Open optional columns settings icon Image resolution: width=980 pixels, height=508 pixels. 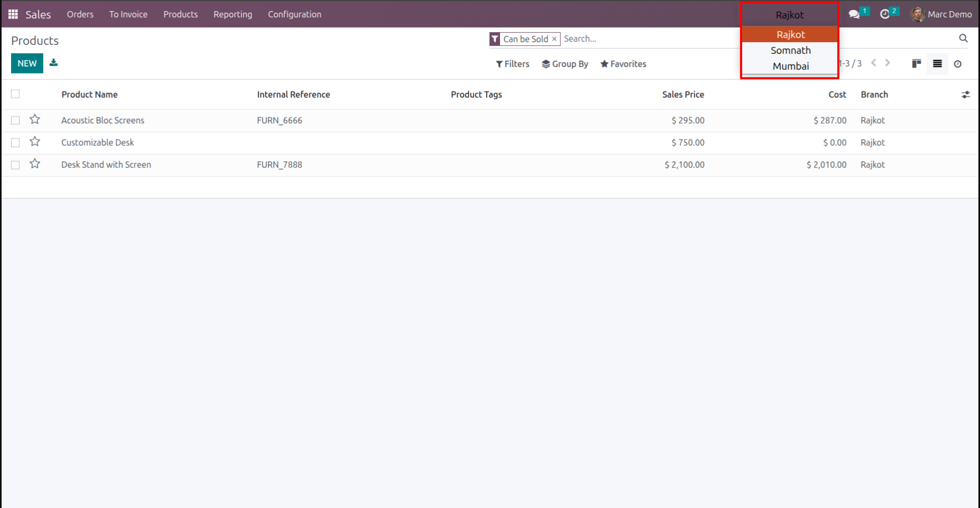click(x=966, y=95)
